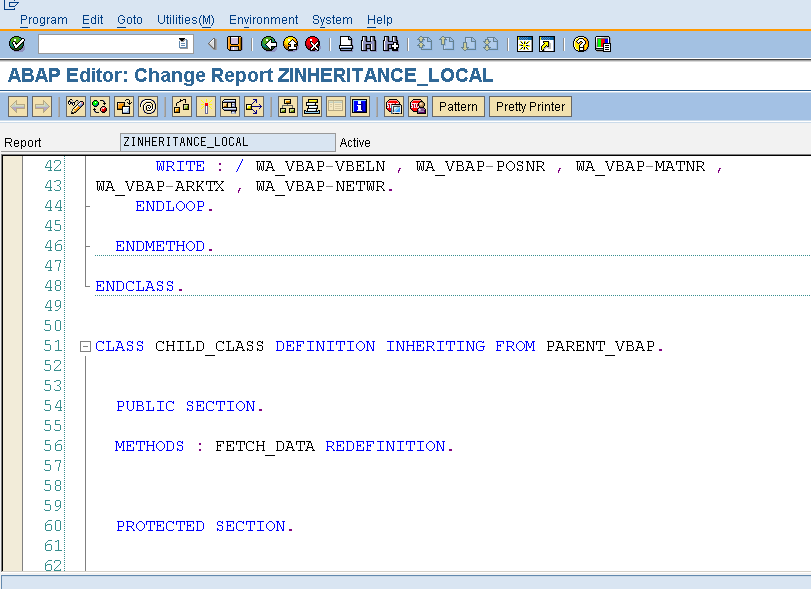Screen dimensions: 811x589
Task: Open the command field dropdown
Action: click(182, 43)
